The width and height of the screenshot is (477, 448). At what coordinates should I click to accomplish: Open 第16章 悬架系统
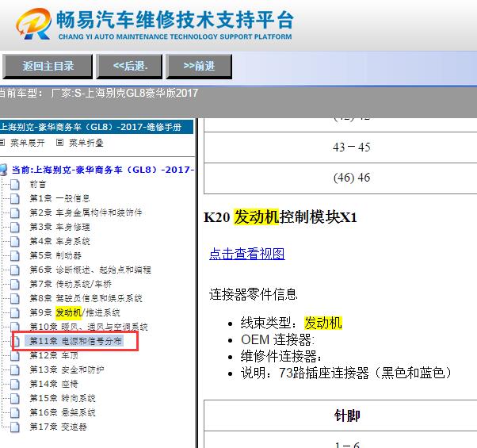(x=63, y=412)
